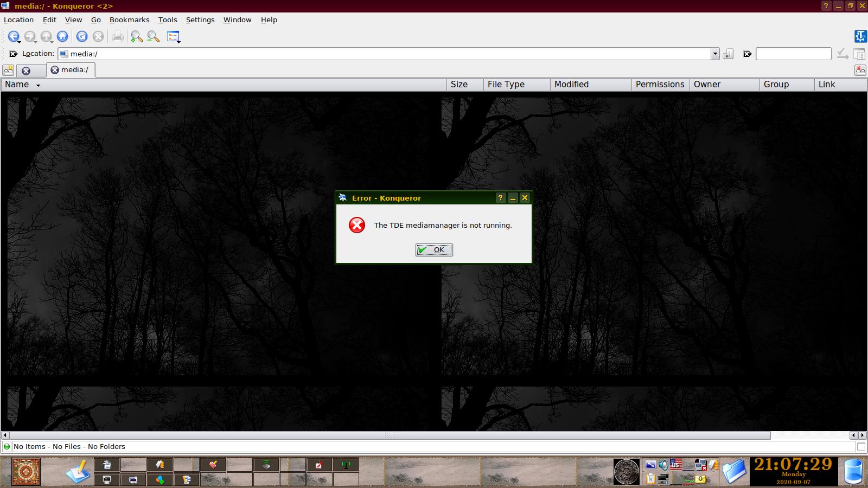Zoom out with magnifier minus icon
This screenshot has height=488, width=868.
(153, 36)
